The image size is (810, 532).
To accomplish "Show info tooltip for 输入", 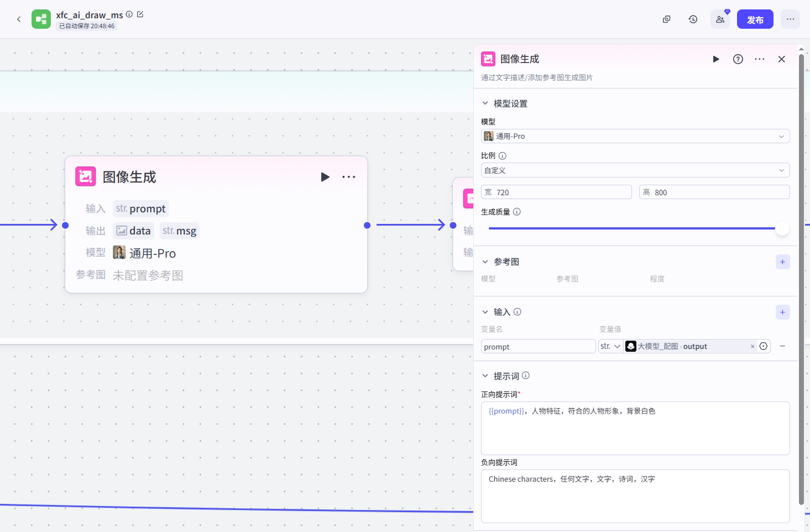I will click(x=518, y=312).
